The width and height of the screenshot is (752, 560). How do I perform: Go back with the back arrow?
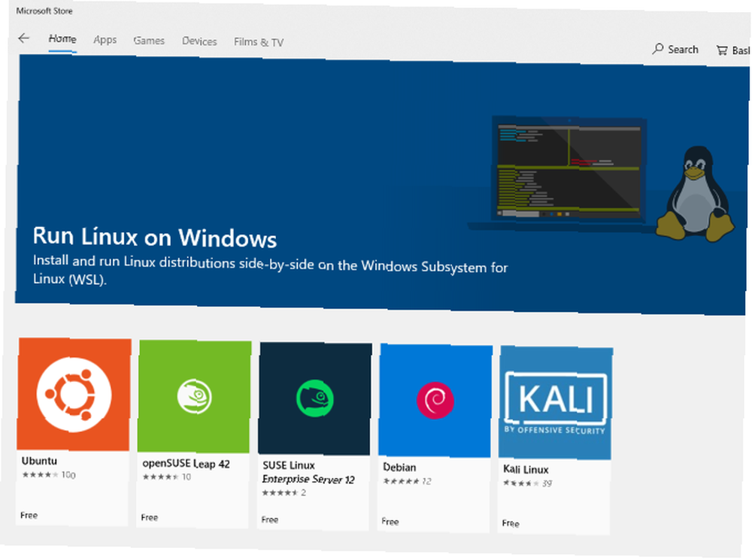click(23, 38)
